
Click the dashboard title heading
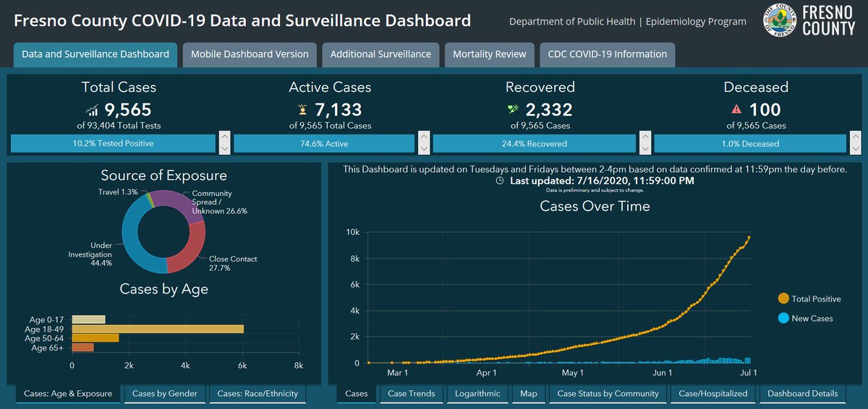pyautogui.click(x=242, y=20)
